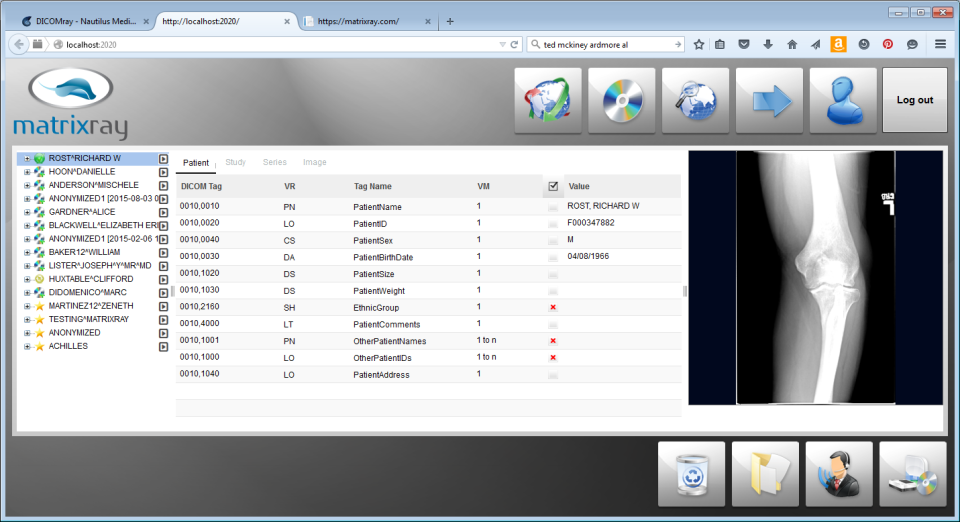Viewport: 960px width, 522px height.
Task: Click play arrow icon next to ANDERSON^MISCHELE
Action: (x=163, y=185)
